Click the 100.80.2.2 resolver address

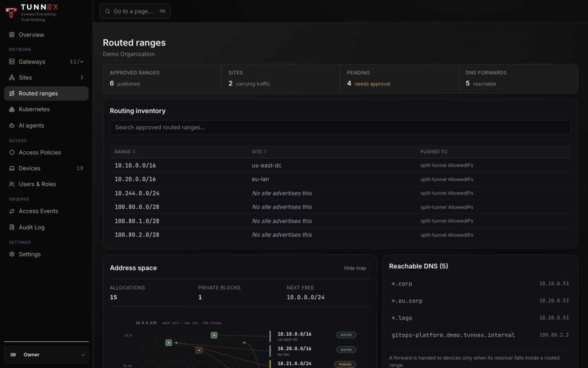[554, 335]
